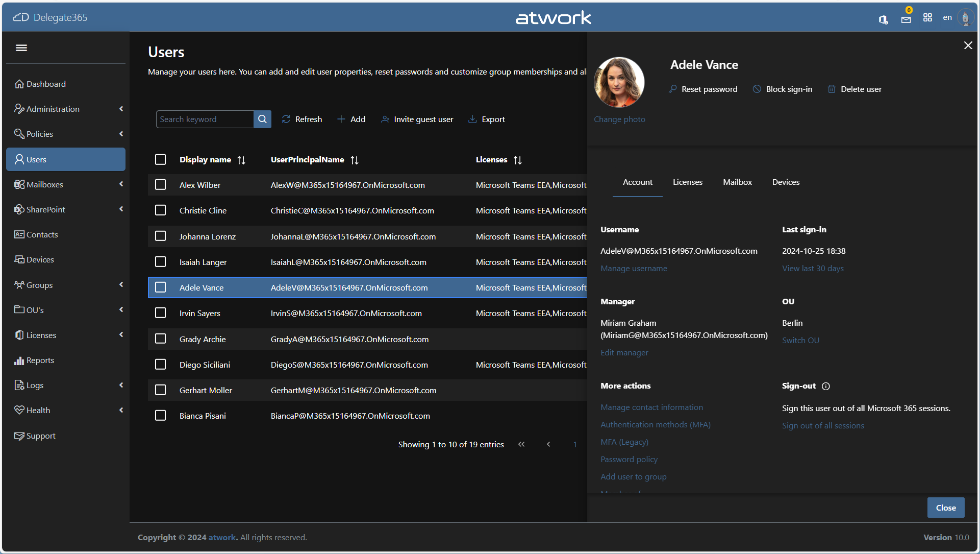980x554 pixels.
Task: Sort by Display name column arrows
Action: pos(241,160)
